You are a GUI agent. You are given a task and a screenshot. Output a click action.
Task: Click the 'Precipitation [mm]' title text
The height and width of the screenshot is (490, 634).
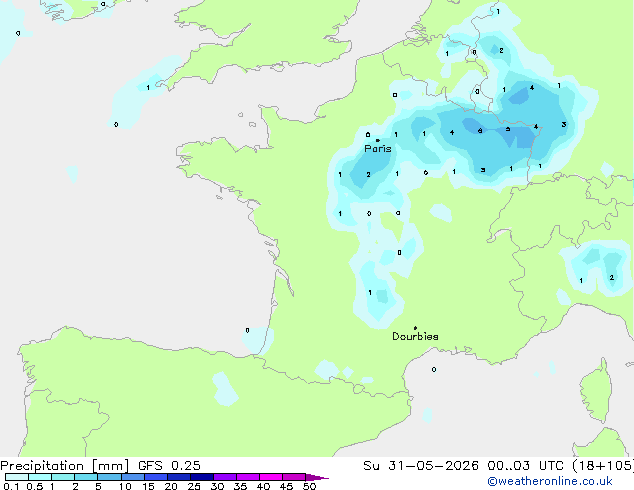click(x=65, y=466)
